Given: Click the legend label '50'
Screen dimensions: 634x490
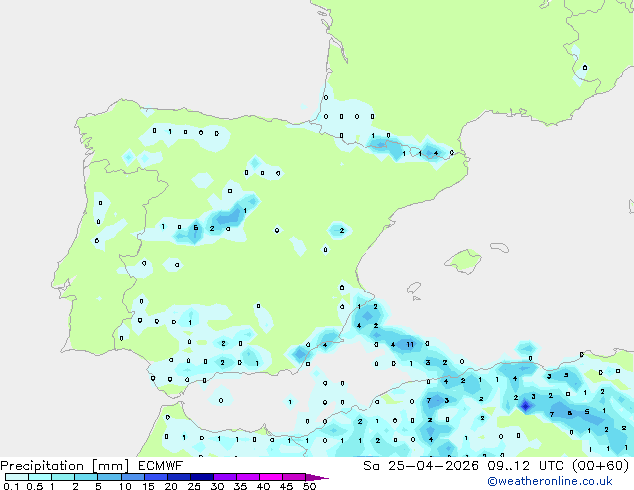Looking at the screenshot, I should tap(309, 486).
